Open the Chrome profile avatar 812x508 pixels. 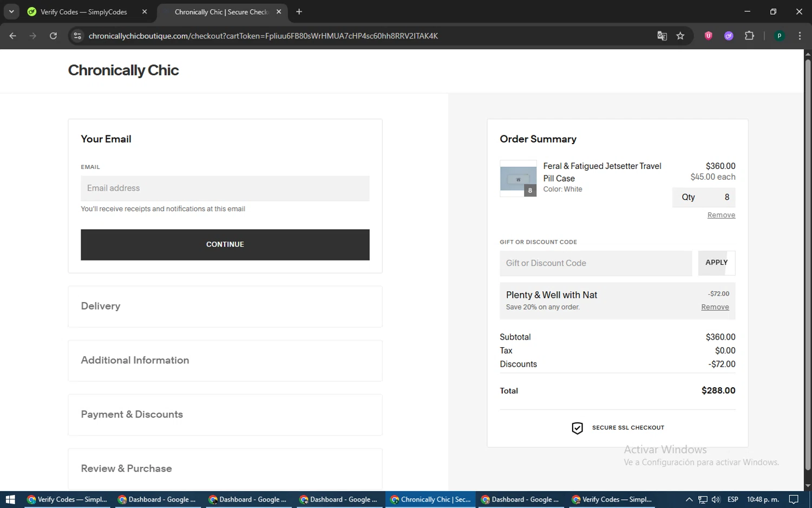pos(780,36)
